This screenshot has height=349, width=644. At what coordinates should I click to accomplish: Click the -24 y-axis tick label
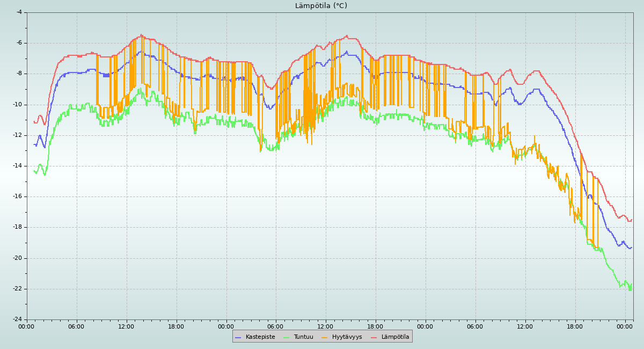[17, 319]
